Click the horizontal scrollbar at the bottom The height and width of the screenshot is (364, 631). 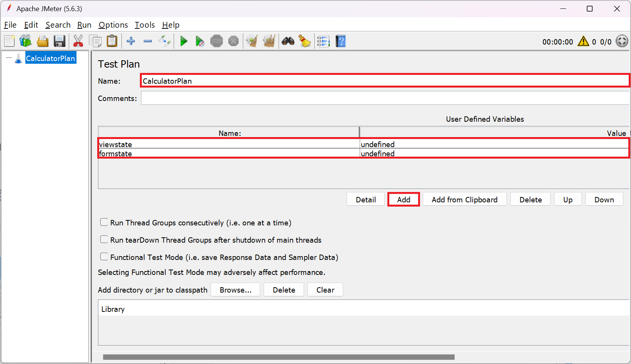pyautogui.click(x=279, y=357)
